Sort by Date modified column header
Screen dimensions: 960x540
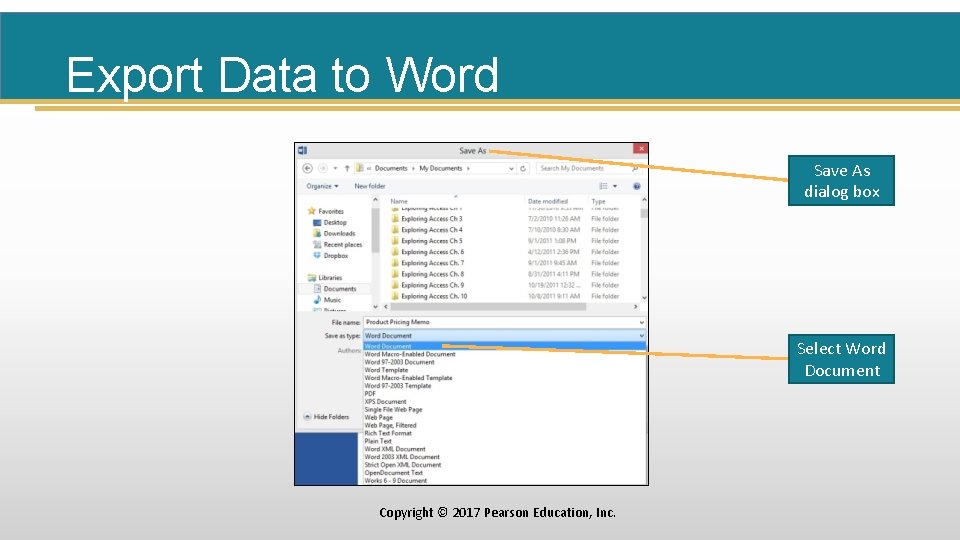(x=548, y=201)
